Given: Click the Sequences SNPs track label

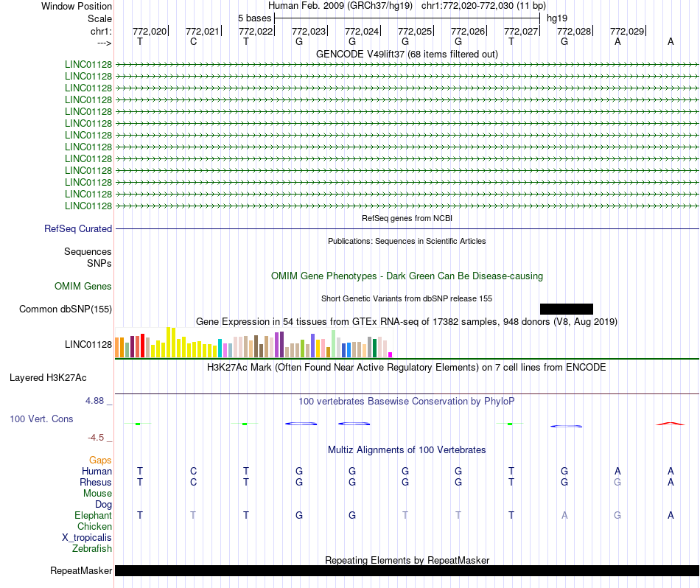Looking at the screenshot, I should [x=88, y=258].
